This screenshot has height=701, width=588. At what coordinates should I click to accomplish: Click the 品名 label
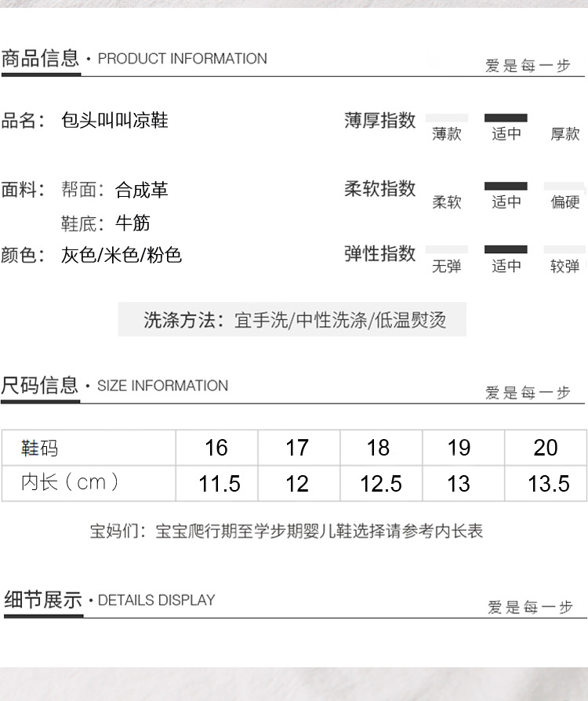(x=23, y=120)
